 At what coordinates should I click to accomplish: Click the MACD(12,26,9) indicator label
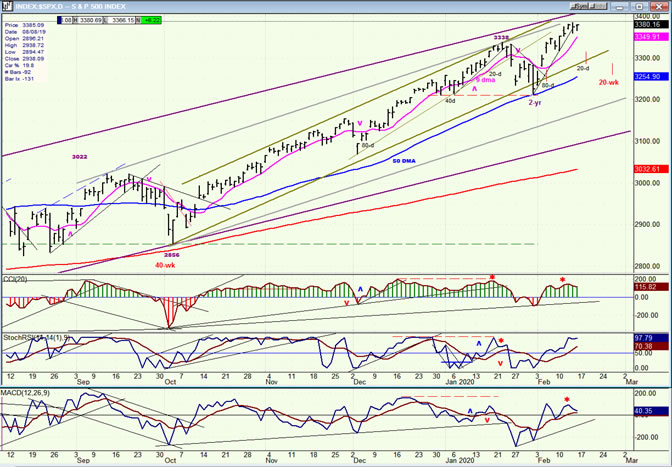[x=25, y=393]
